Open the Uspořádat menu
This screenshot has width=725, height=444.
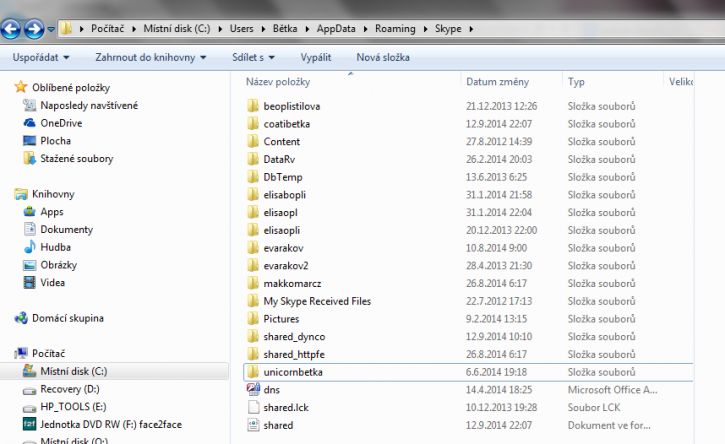pos(41,57)
